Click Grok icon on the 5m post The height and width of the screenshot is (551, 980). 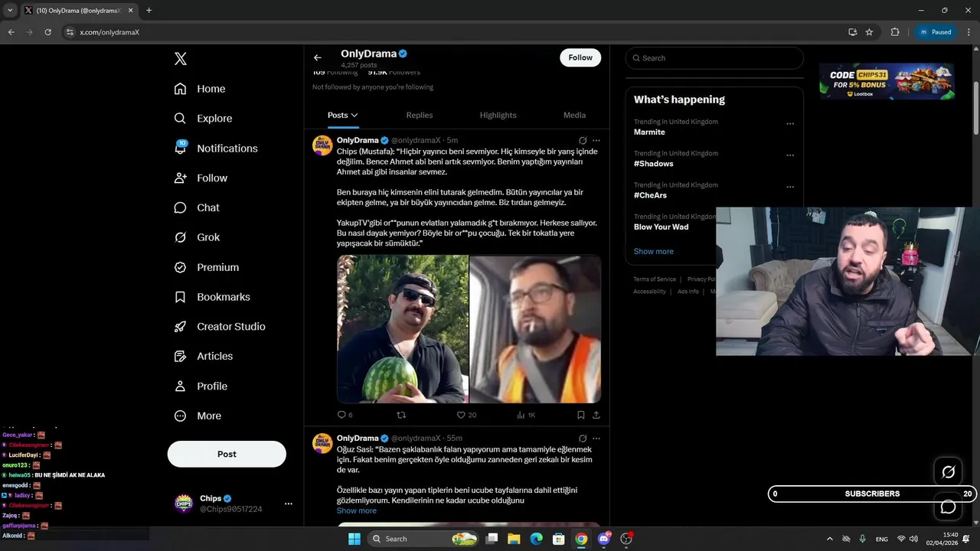point(583,141)
